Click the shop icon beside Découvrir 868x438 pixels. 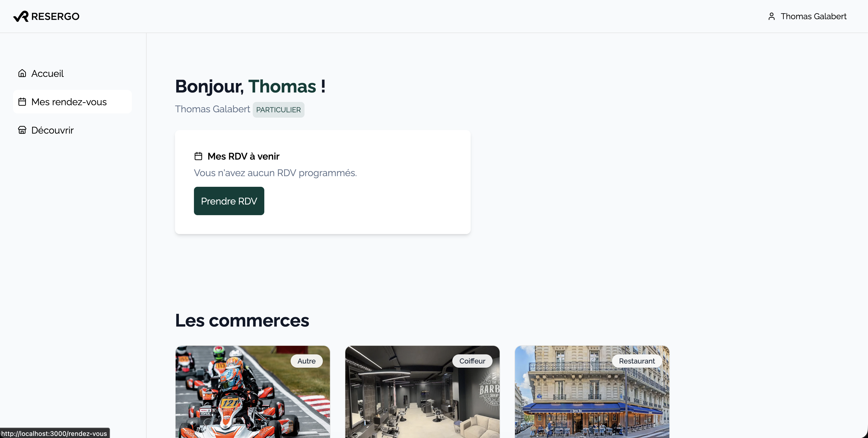point(22,130)
